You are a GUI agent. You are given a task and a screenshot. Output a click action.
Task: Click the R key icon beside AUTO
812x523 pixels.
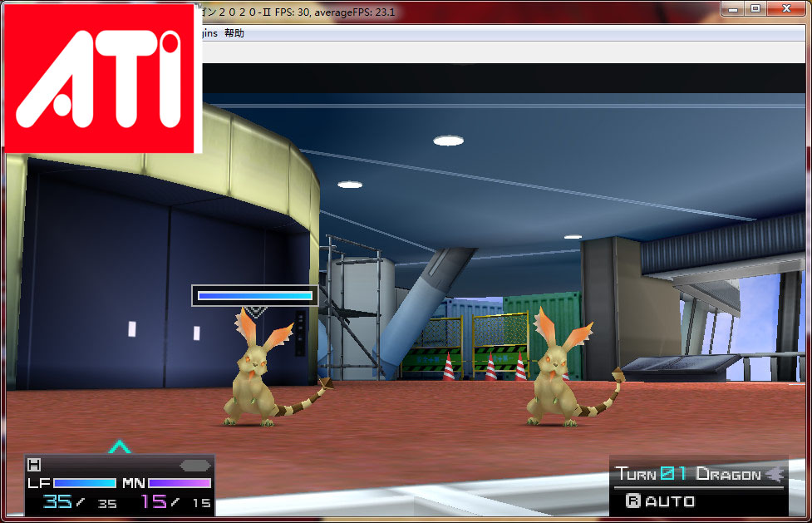pos(632,501)
